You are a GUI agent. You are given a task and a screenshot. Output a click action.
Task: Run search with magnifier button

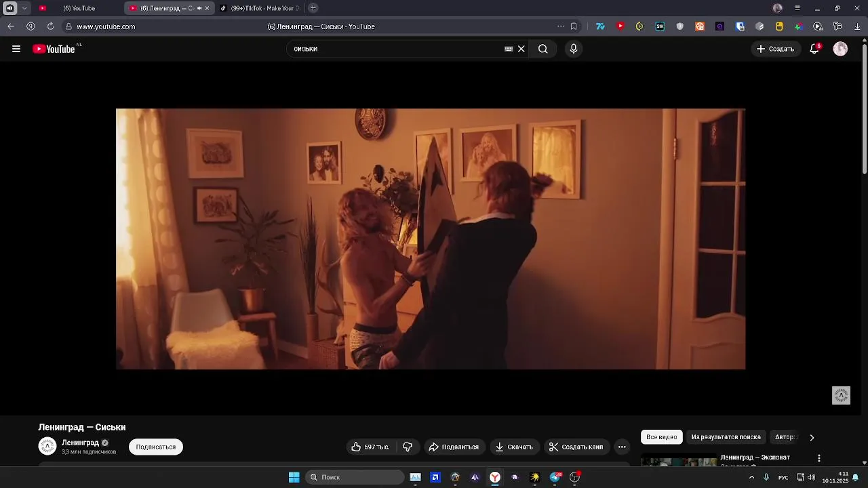click(x=543, y=49)
